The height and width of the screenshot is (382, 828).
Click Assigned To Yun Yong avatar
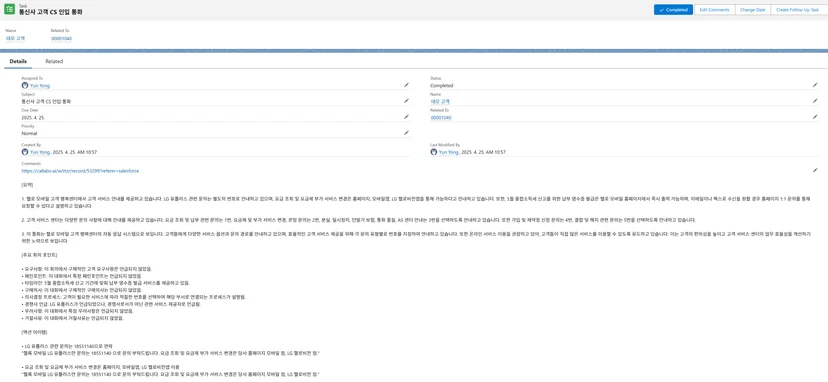tap(25, 85)
